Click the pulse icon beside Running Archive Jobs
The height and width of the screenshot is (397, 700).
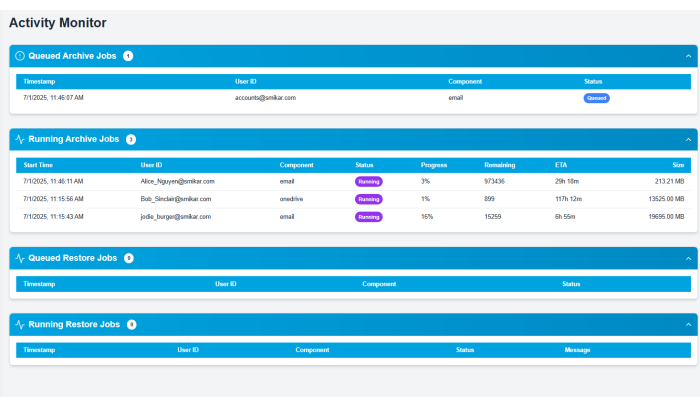(x=20, y=139)
